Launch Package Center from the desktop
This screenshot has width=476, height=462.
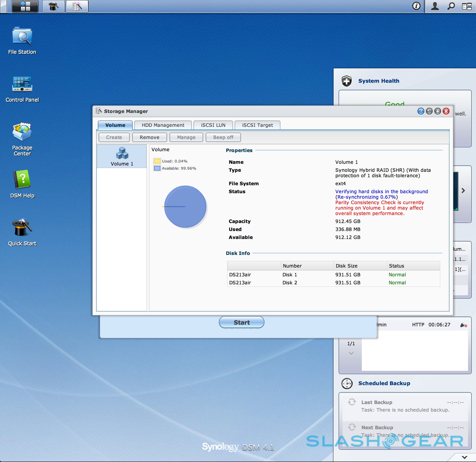(22, 133)
